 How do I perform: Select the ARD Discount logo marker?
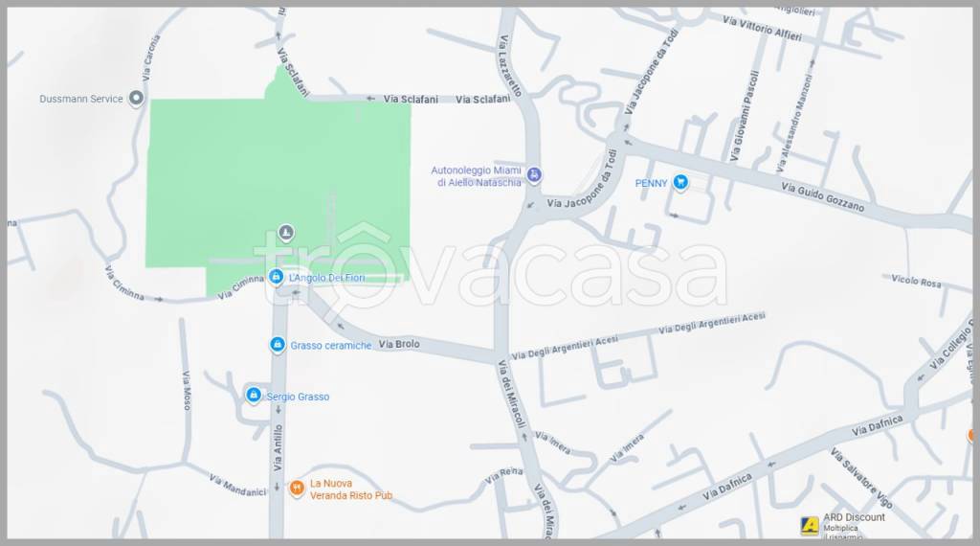[810, 525]
